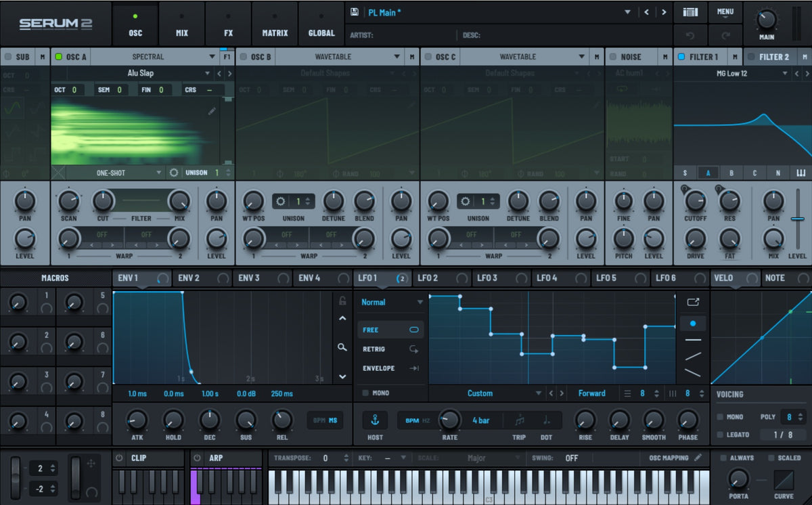Image resolution: width=812 pixels, height=505 pixels.
Task: Open the MATRIX tab
Action: pyautogui.click(x=275, y=24)
